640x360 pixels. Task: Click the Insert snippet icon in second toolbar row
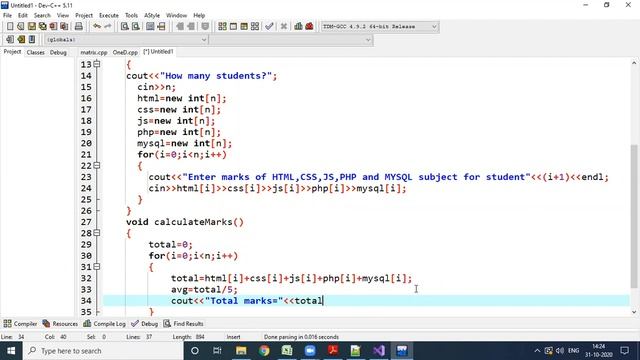10,40
